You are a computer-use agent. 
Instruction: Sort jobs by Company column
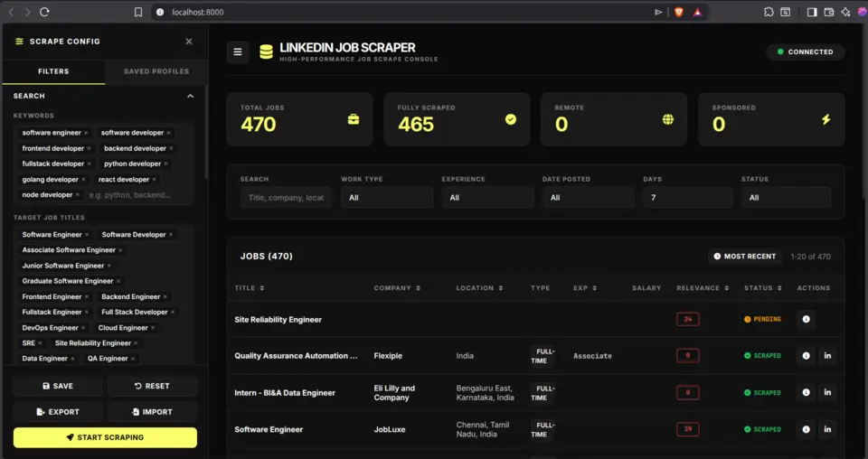(x=397, y=288)
